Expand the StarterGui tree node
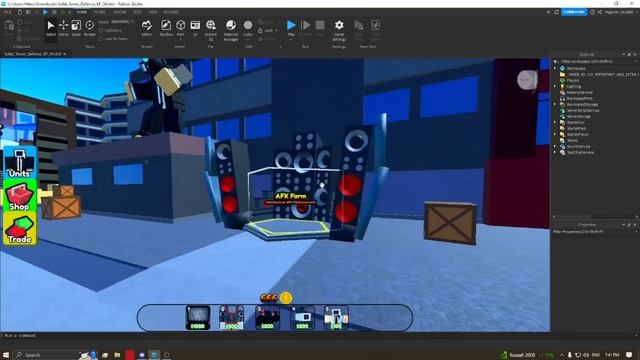Screen dimensions: 640x360 coord(555,122)
